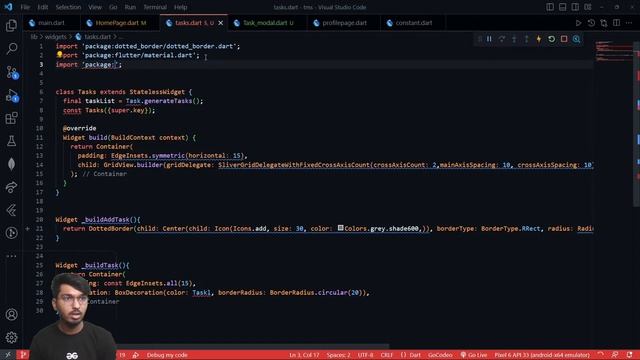Click Ln 3, Col 17 cursor position

tap(304, 355)
